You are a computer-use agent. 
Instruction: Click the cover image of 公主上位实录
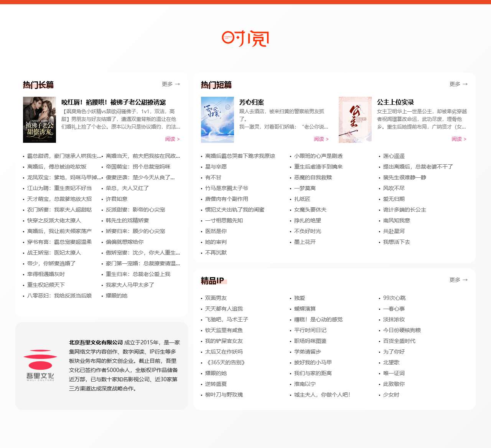coord(355,119)
